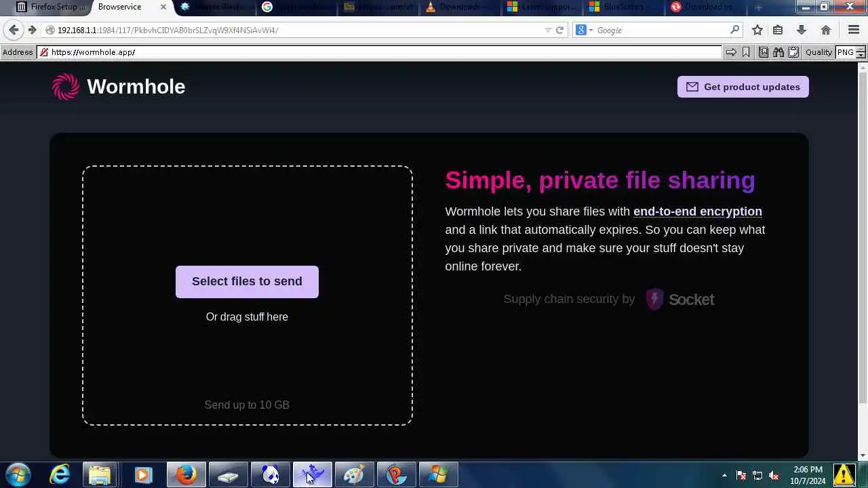Click the Wormhole spiral logo
The image size is (868, 488).
(66, 87)
